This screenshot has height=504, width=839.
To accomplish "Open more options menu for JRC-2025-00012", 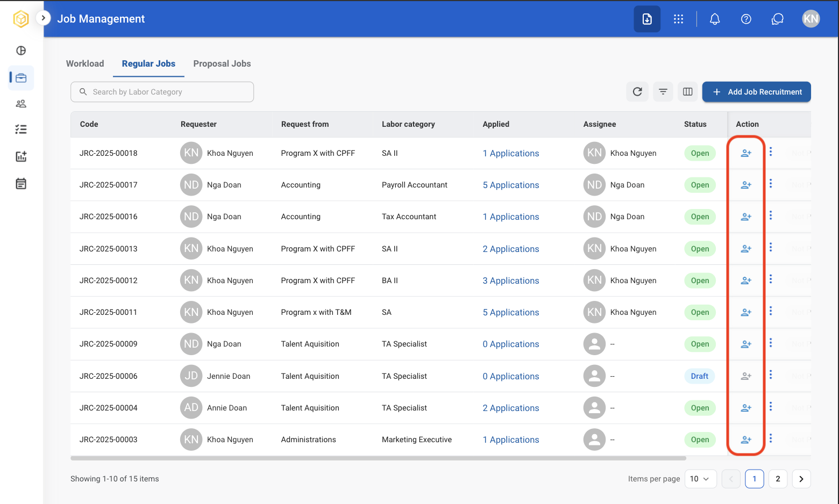I will point(771,279).
